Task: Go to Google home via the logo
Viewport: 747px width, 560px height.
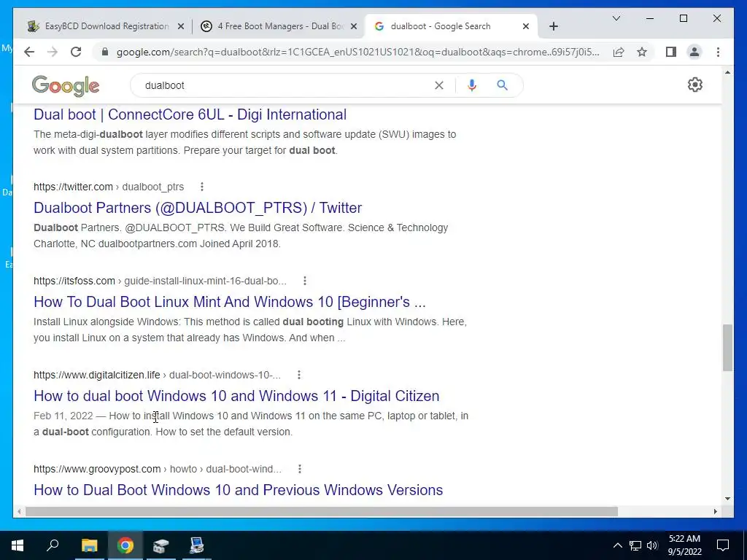Action: (x=66, y=86)
